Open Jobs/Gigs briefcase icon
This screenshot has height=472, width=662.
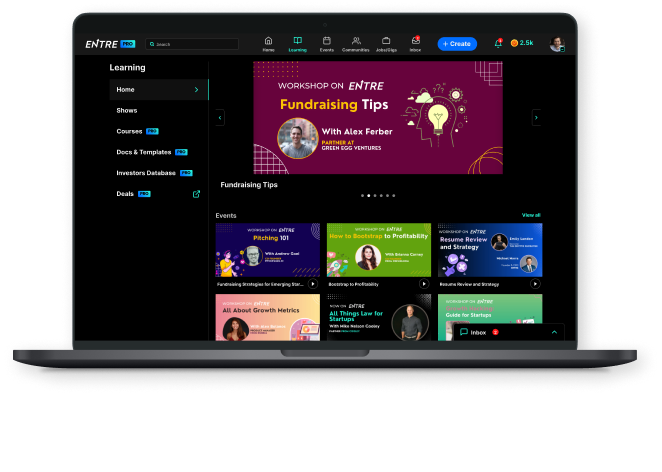(x=385, y=41)
